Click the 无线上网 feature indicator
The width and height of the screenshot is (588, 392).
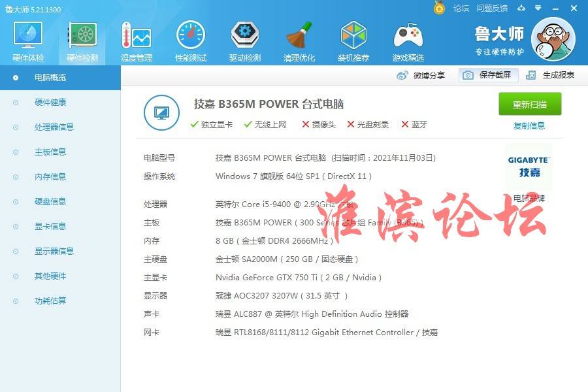pos(265,125)
